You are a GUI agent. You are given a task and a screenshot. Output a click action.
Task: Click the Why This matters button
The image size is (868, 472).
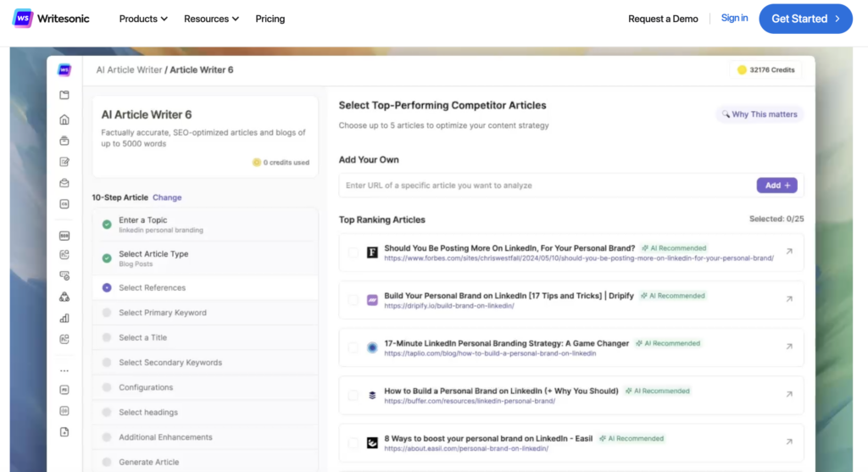click(x=759, y=114)
